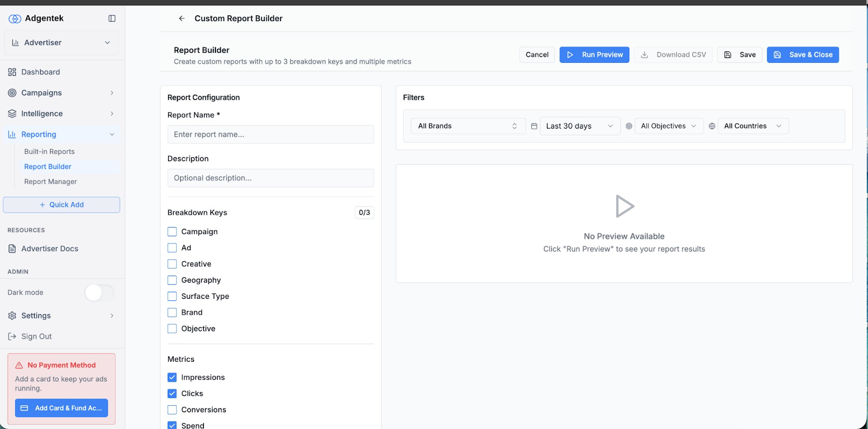
Task: Click the Sign Out icon
Action: click(12, 336)
